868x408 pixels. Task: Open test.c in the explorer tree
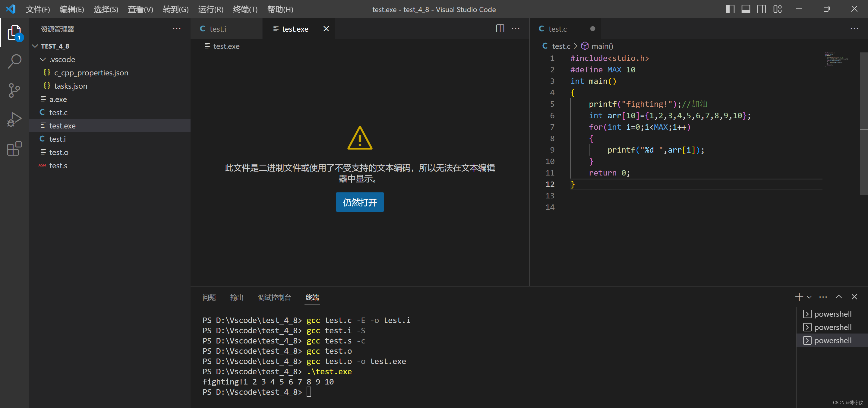(110, 112)
